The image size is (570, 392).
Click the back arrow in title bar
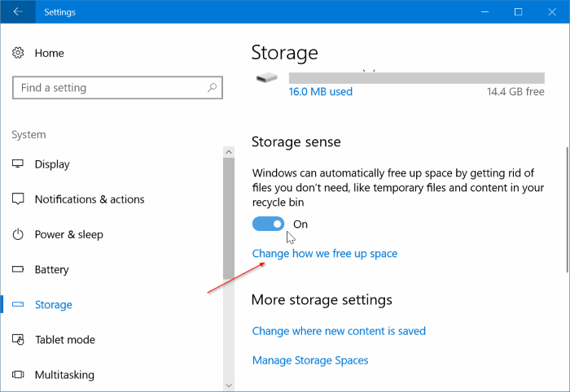(x=18, y=11)
